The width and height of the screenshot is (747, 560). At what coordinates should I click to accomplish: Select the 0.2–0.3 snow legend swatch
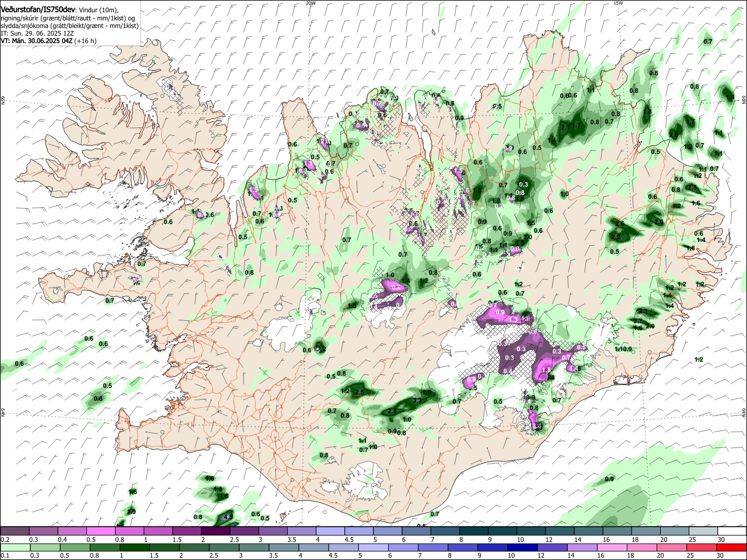click(x=15, y=531)
